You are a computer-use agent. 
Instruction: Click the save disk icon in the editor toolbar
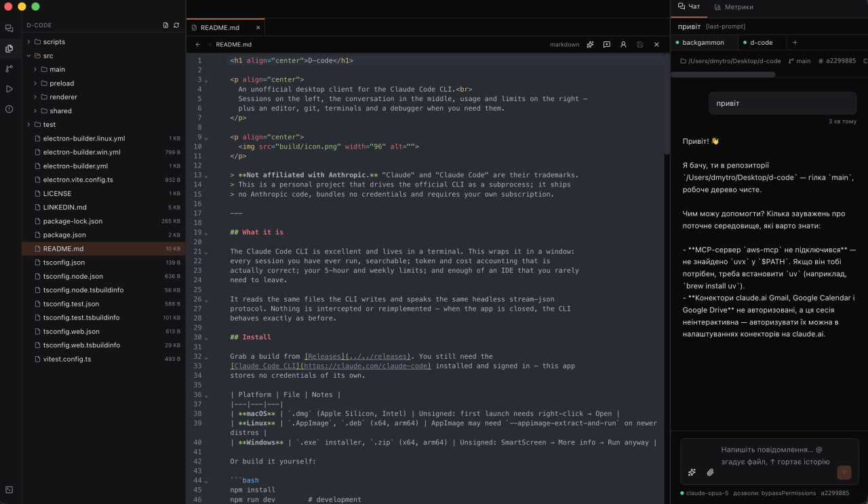pos(639,45)
